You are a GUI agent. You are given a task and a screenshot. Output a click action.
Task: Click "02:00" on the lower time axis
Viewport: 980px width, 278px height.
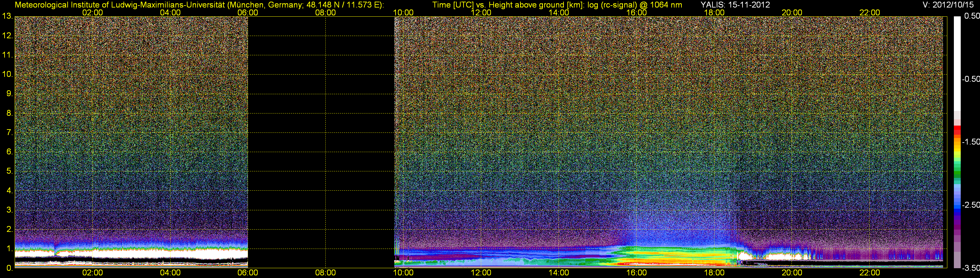pyautogui.click(x=92, y=273)
